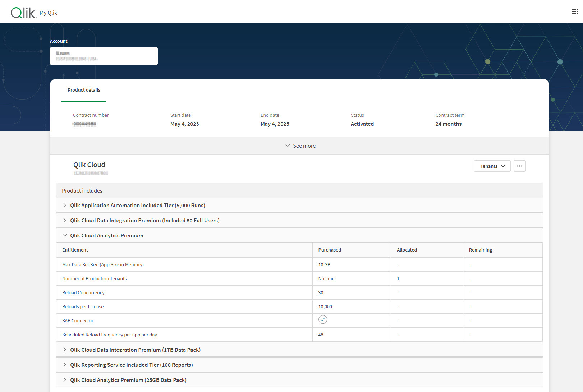Click the SAP Connector checkmark icon
The image size is (583, 392).
[322, 319]
